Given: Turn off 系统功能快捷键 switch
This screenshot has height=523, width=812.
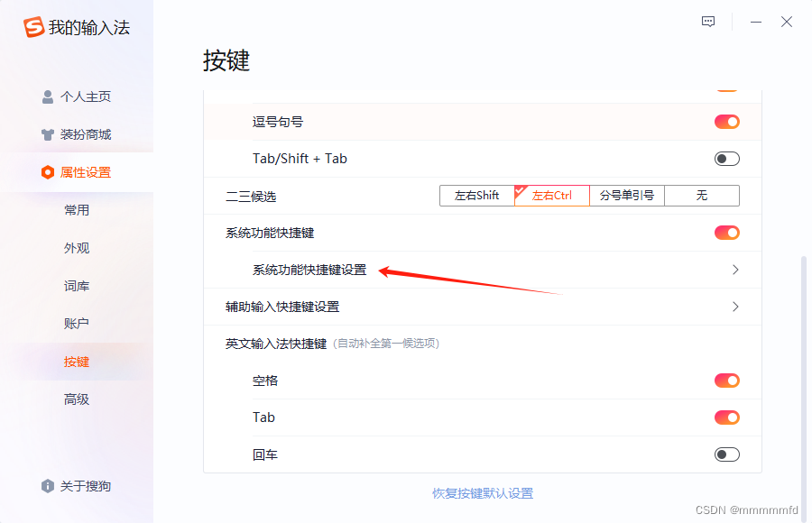Looking at the screenshot, I should 727,233.
